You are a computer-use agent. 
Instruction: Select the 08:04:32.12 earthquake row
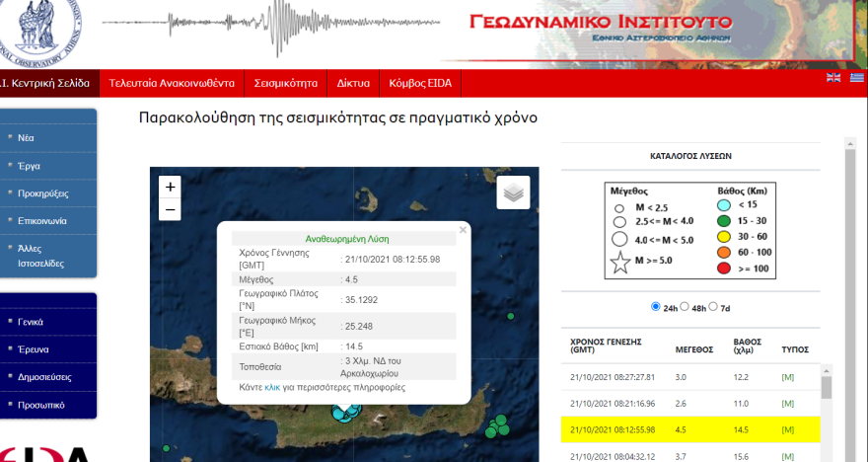pos(690,454)
